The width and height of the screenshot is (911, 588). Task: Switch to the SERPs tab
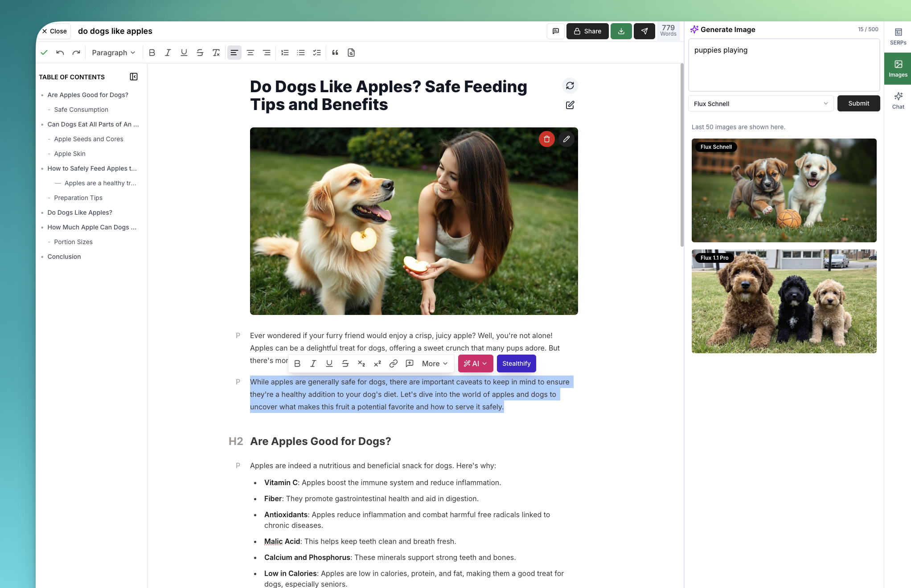898,37
